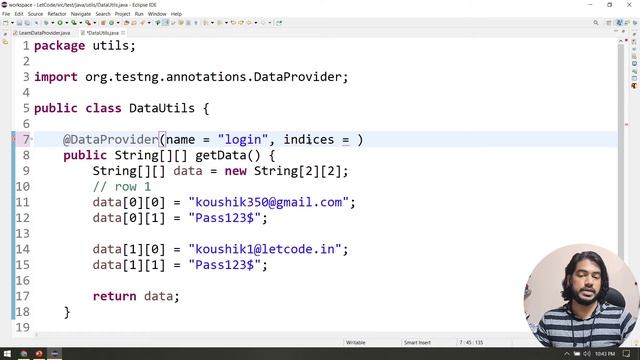The height and width of the screenshot is (360, 640).
Task: Open the File menu
Action: click(x=6, y=14)
